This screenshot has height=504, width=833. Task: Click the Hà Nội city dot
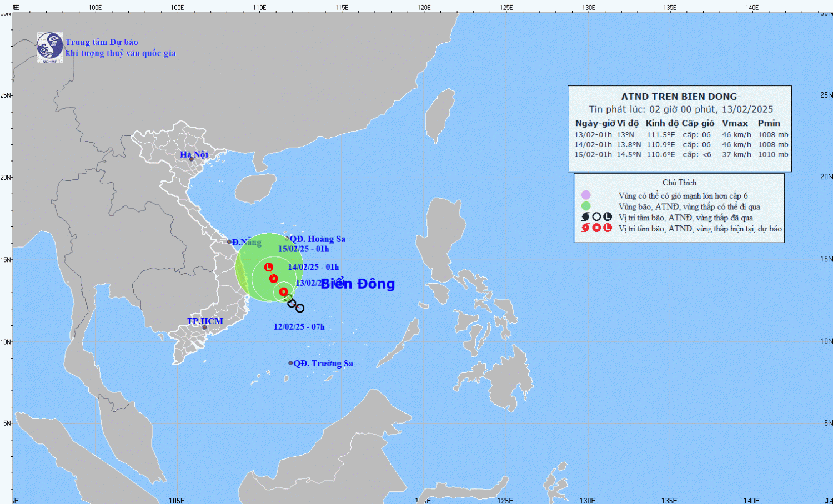[191, 159]
